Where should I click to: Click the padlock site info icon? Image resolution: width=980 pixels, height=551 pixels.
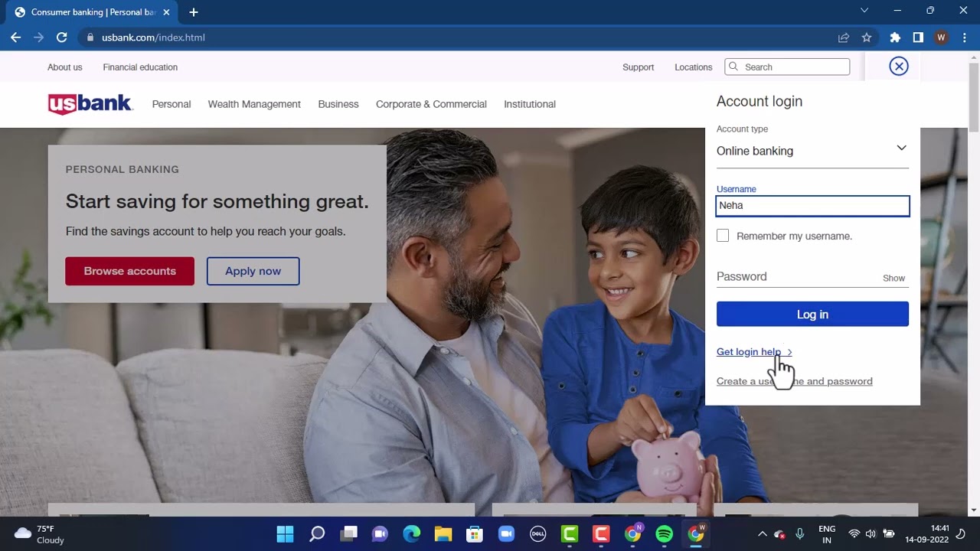pos(90,37)
